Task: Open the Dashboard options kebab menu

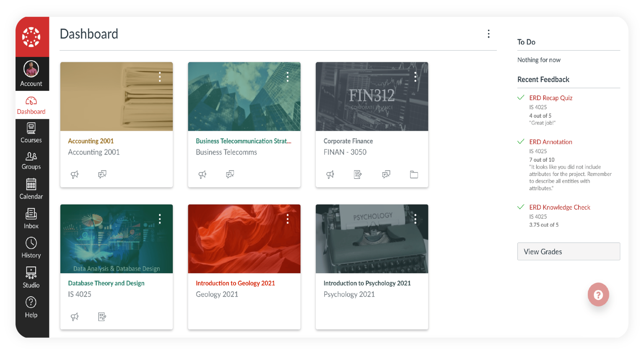Action: (x=488, y=34)
